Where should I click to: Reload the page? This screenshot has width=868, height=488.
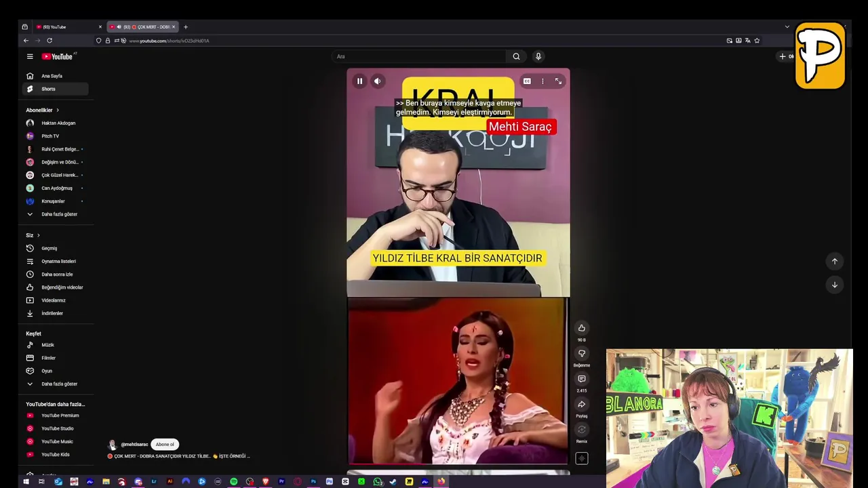pos(50,41)
